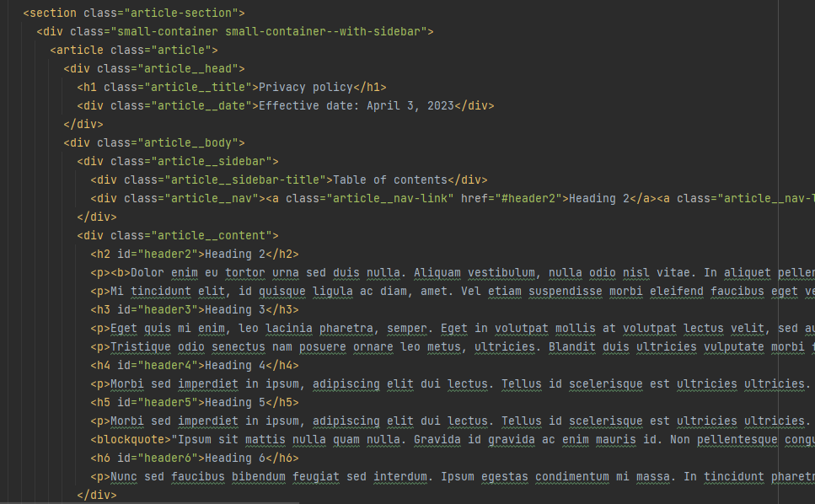Click the article__sidebar div opening tag

177,162
